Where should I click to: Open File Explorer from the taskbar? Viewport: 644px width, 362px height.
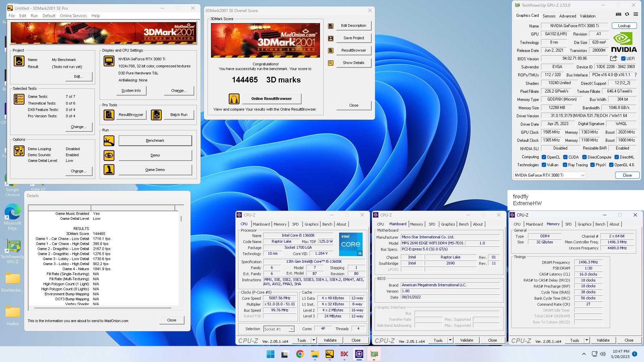tap(315, 354)
